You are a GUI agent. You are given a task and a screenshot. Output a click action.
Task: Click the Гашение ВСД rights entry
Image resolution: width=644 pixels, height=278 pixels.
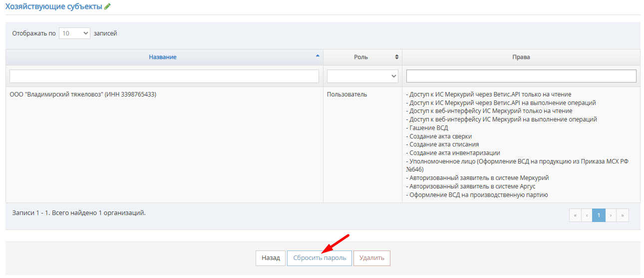pyautogui.click(x=428, y=128)
